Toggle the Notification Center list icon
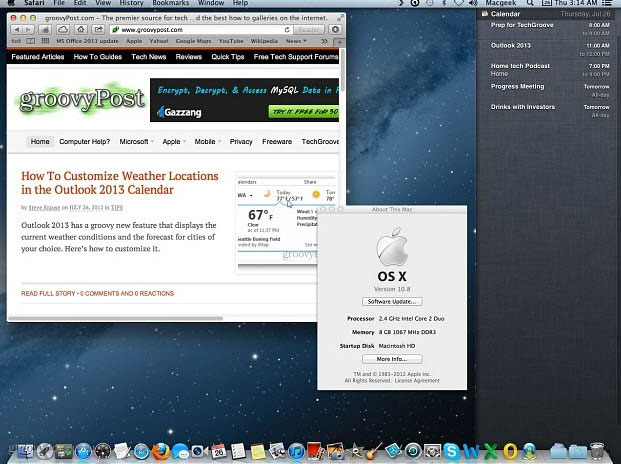The width and height of the screenshot is (621, 464). (607, 3)
